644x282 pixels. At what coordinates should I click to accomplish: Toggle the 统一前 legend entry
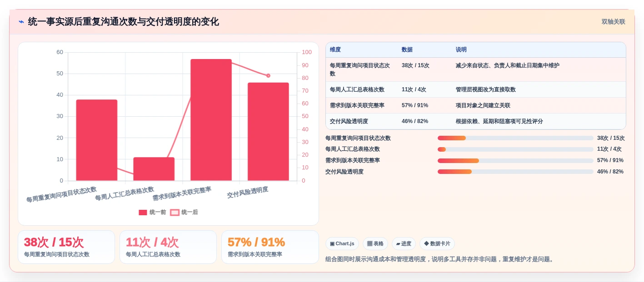click(152, 212)
